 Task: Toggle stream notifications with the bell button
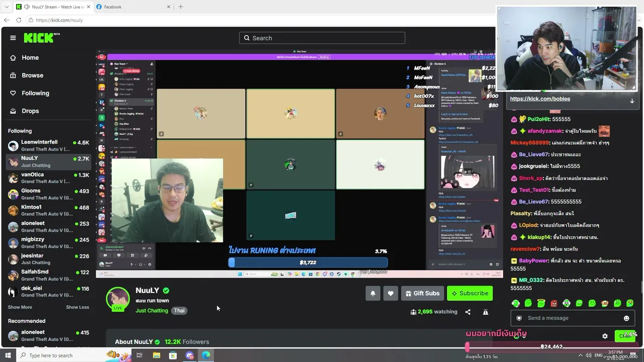pyautogui.click(x=373, y=294)
